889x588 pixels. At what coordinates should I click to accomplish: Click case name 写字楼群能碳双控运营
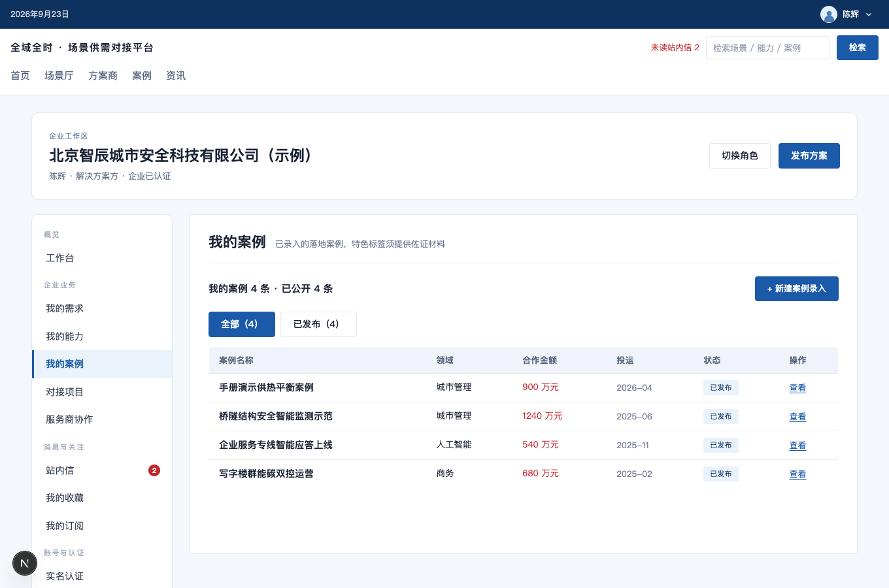266,474
